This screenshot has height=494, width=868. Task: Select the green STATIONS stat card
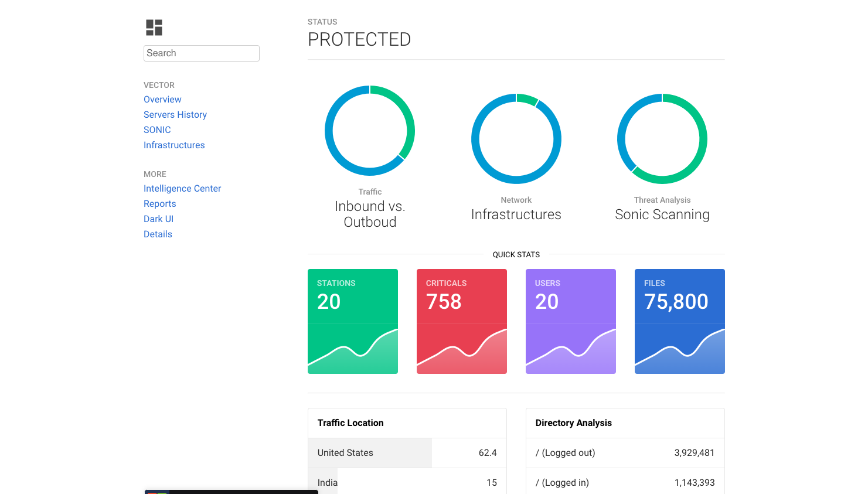tap(352, 321)
